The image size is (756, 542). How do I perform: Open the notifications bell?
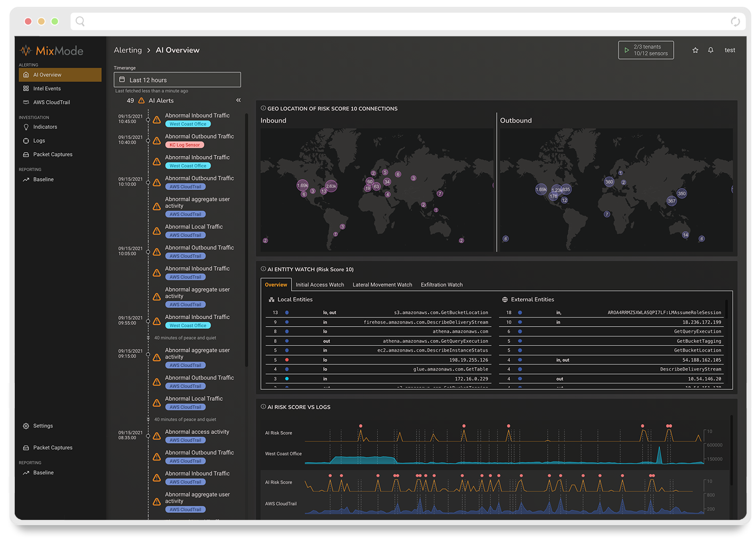pyautogui.click(x=711, y=50)
